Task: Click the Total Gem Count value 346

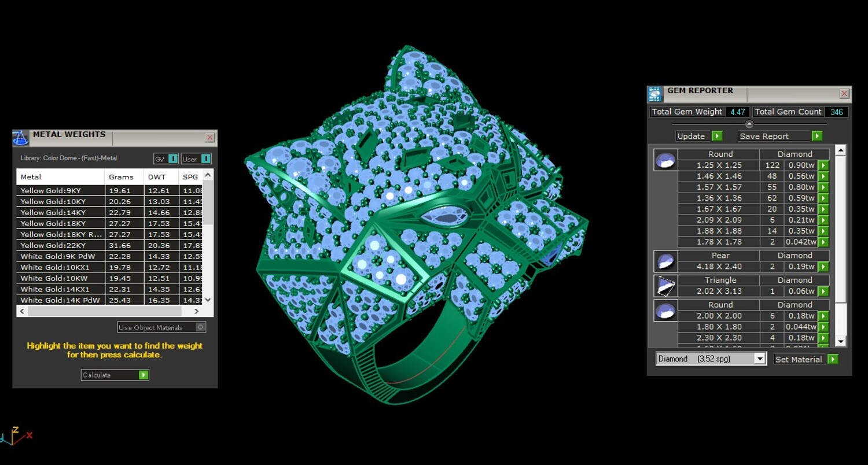Action: pyautogui.click(x=837, y=112)
